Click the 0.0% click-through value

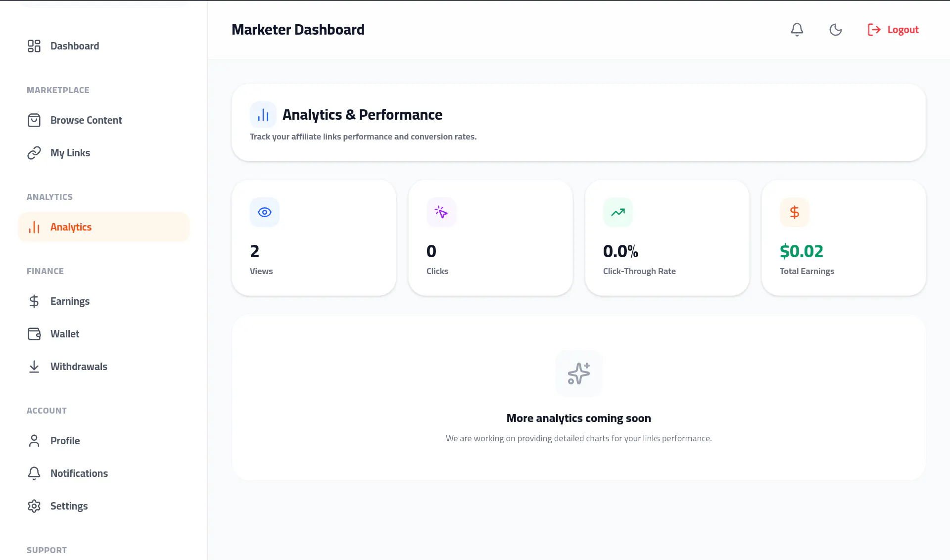[x=620, y=251]
